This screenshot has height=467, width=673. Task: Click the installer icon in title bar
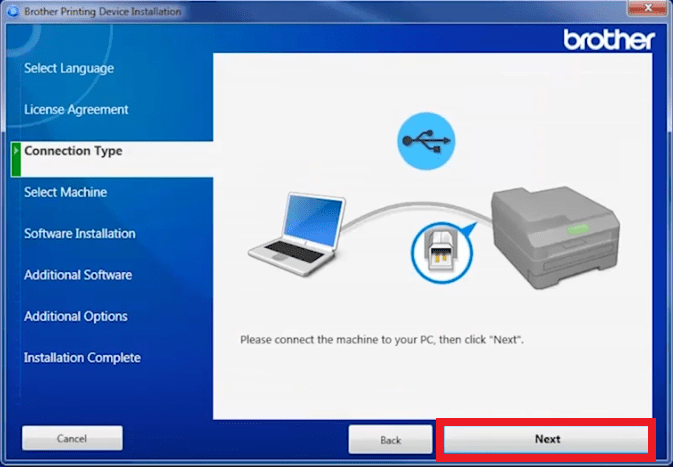pyautogui.click(x=13, y=11)
